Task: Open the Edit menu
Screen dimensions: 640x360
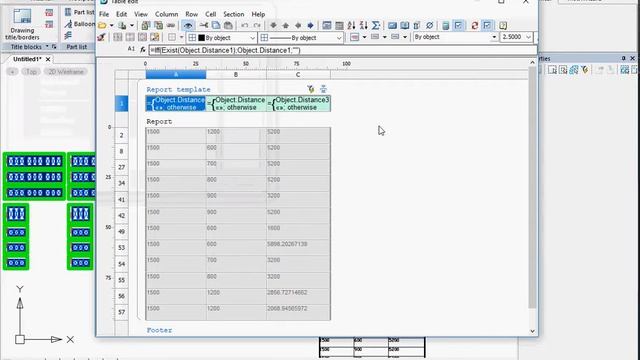Action: (122, 14)
